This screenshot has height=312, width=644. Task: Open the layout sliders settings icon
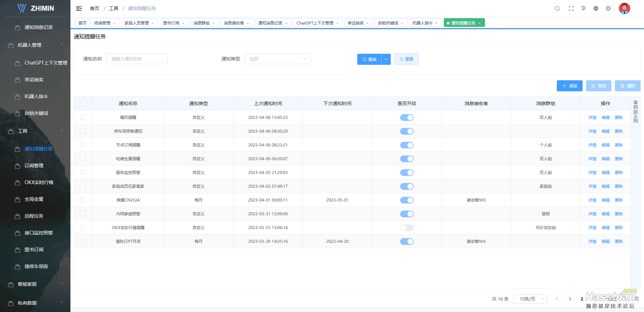point(584,8)
